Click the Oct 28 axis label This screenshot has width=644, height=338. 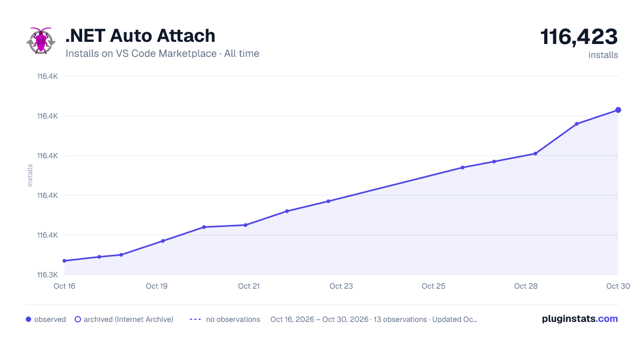coord(526,286)
